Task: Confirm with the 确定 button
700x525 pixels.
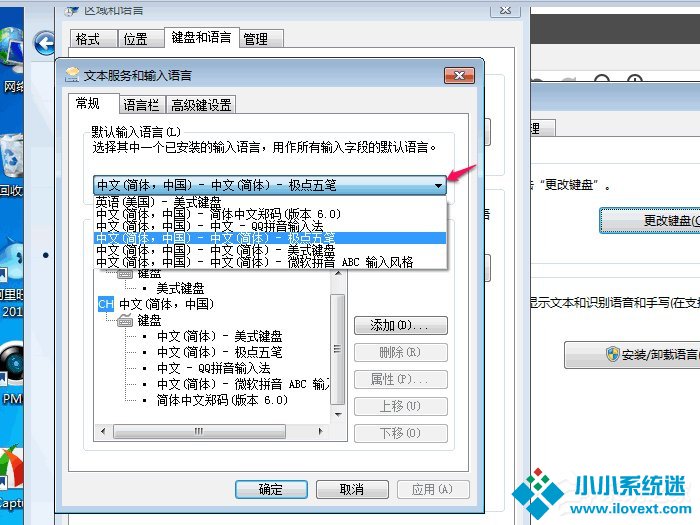Action: coord(271,489)
